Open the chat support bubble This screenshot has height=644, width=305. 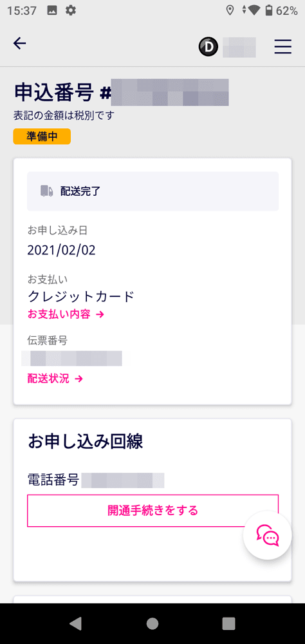(267, 535)
